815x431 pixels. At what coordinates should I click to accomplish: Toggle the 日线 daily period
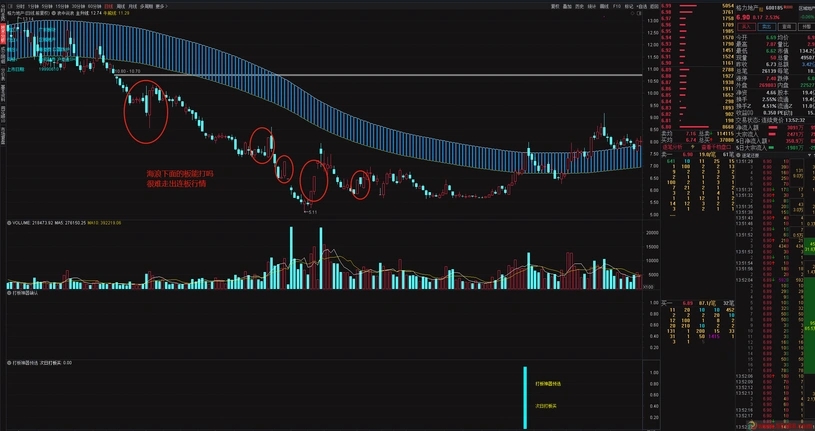tap(108, 6)
